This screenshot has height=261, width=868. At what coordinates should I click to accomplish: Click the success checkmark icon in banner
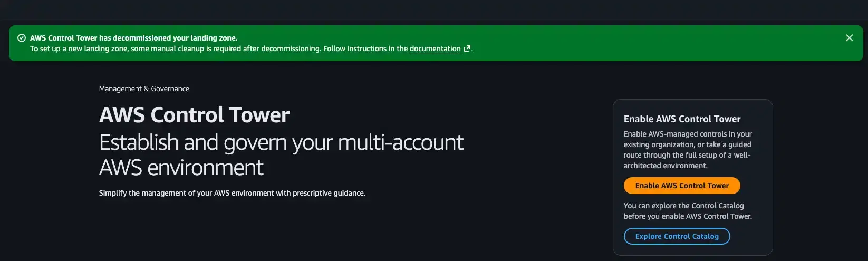(x=22, y=38)
